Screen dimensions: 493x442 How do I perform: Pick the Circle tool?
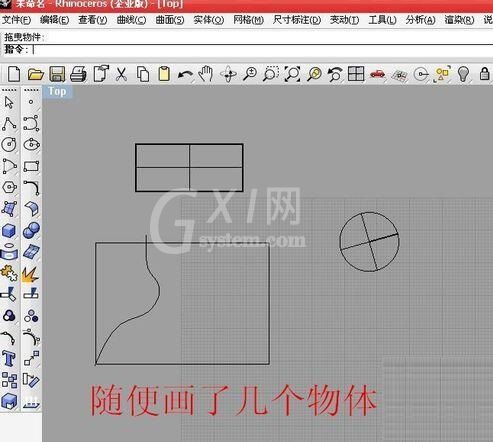[x=9, y=145]
